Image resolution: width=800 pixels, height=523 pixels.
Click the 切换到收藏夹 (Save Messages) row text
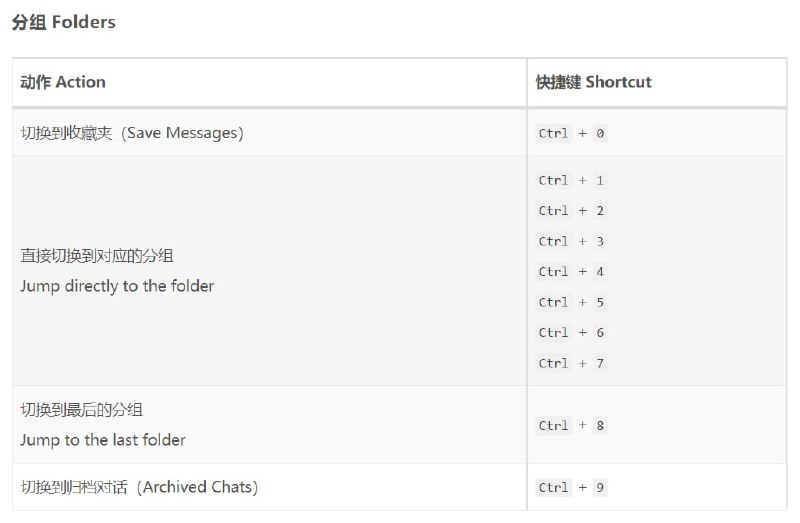point(132,133)
